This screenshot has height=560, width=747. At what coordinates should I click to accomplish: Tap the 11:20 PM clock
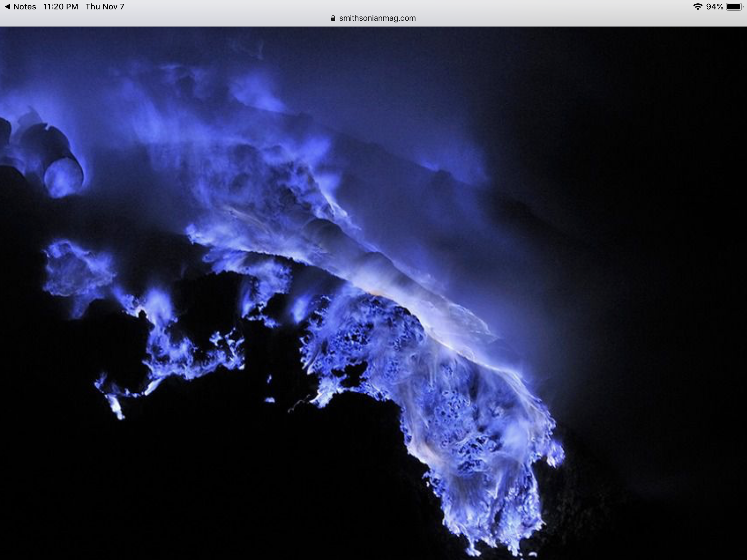point(61,7)
